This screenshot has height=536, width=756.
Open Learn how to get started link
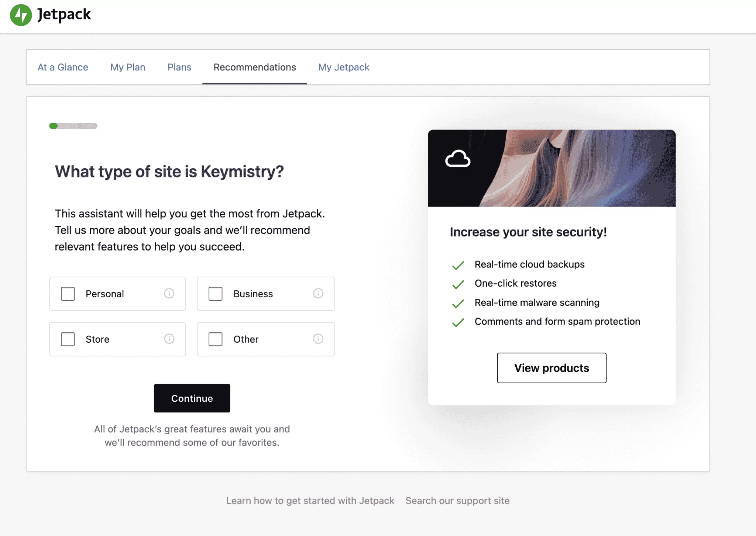(310, 501)
